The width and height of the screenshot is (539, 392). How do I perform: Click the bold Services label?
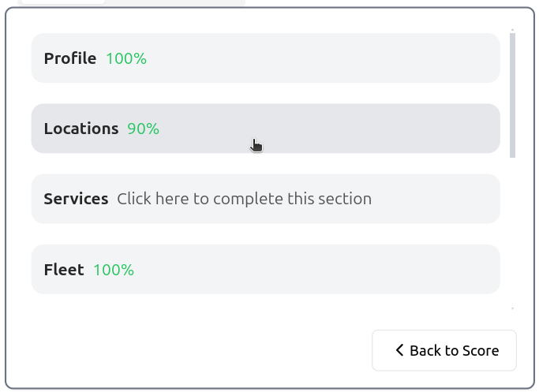tap(76, 199)
